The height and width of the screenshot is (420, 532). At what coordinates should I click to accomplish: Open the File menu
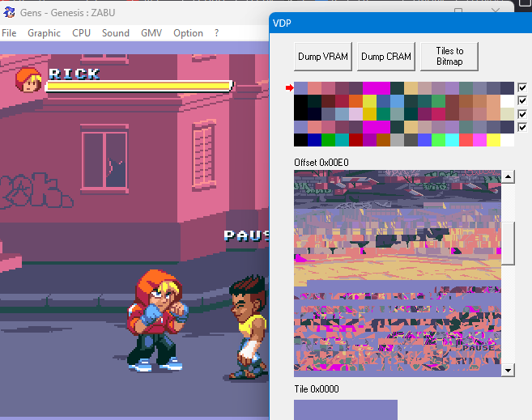pos(9,33)
